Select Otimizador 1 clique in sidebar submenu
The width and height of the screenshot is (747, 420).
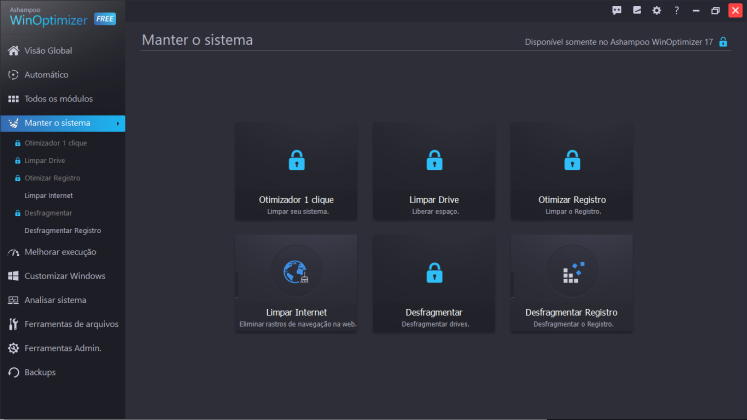[x=56, y=143]
